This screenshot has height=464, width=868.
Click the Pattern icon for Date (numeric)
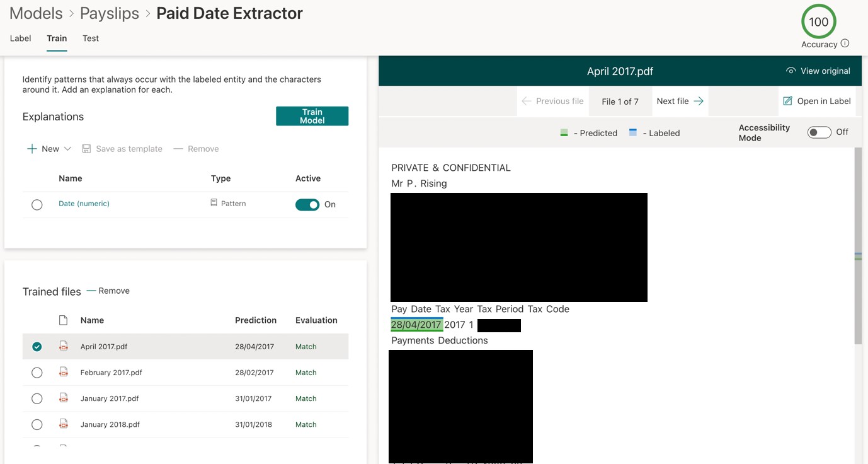tap(213, 203)
